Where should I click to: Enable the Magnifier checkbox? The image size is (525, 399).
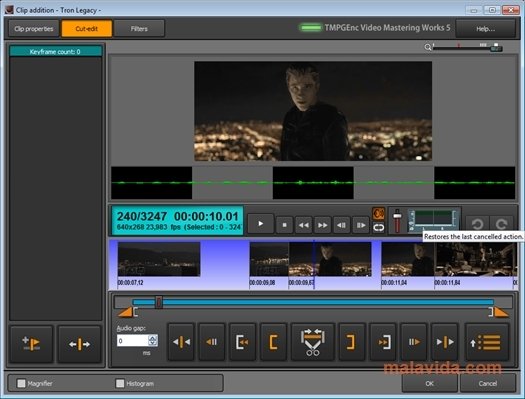21,383
